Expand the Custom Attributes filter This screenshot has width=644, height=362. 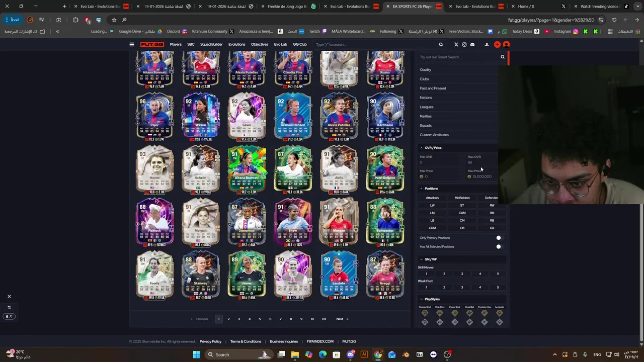(x=458, y=135)
